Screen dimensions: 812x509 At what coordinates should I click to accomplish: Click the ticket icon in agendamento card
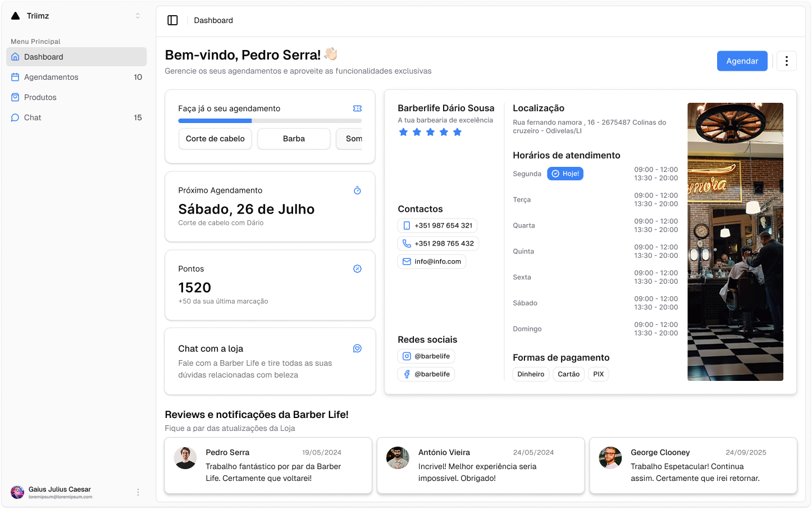(357, 108)
